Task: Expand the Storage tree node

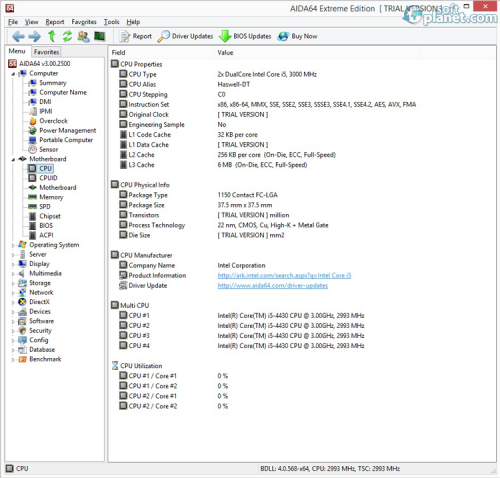Action: (13, 284)
